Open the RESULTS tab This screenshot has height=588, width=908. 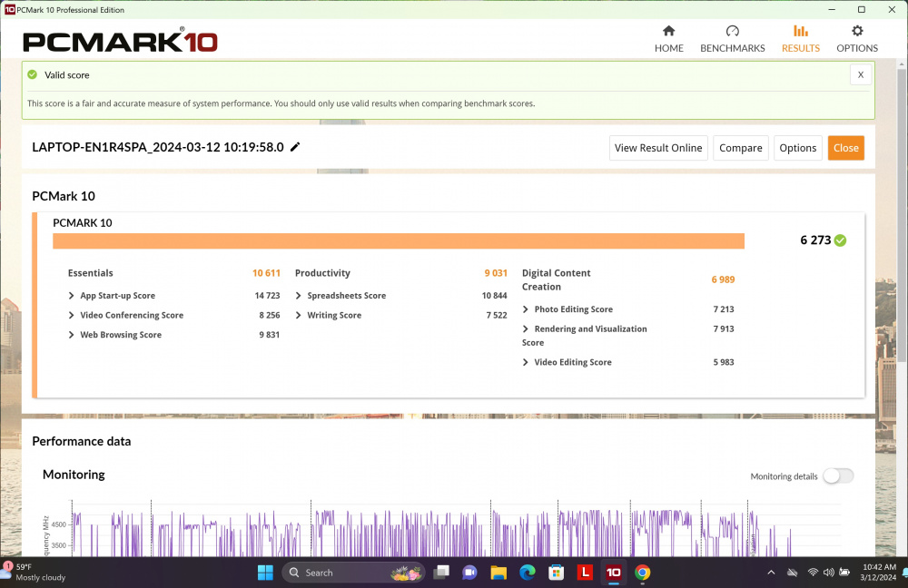pos(800,39)
